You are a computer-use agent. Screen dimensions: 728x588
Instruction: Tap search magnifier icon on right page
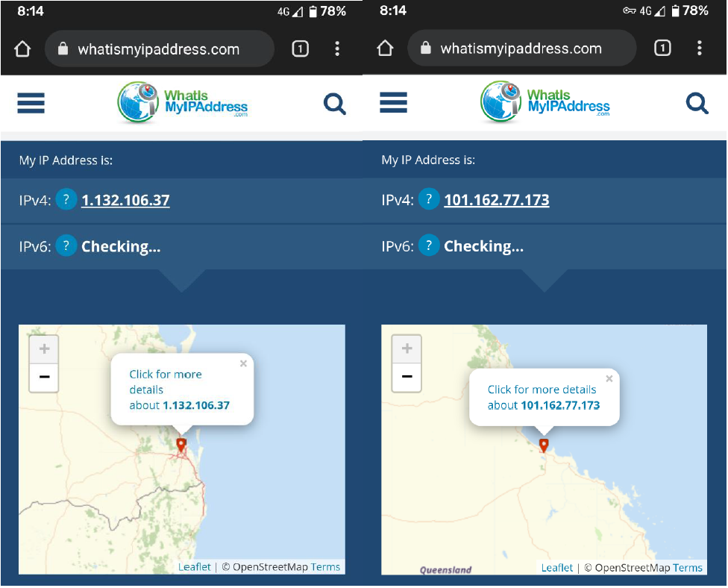(x=697, y=103)
